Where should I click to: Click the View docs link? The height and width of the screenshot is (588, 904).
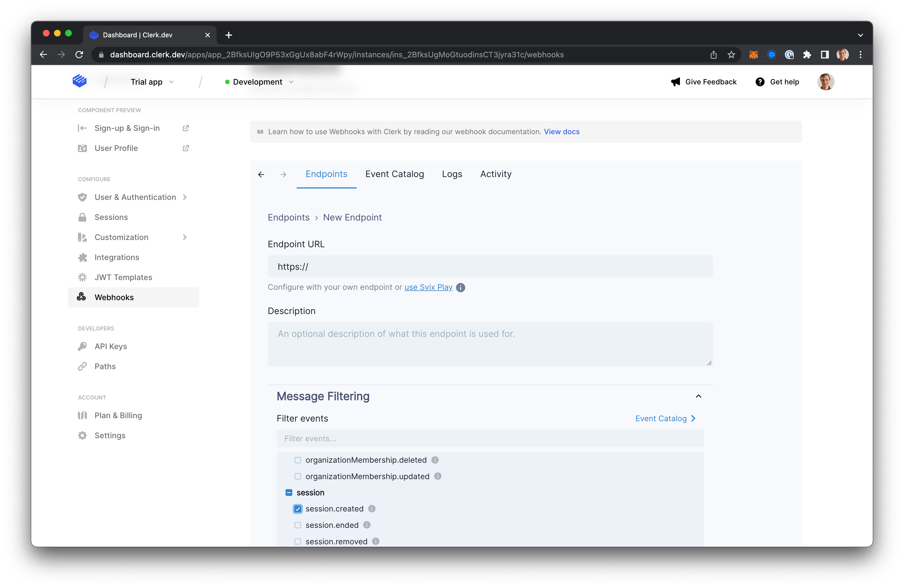coord(561,132)
